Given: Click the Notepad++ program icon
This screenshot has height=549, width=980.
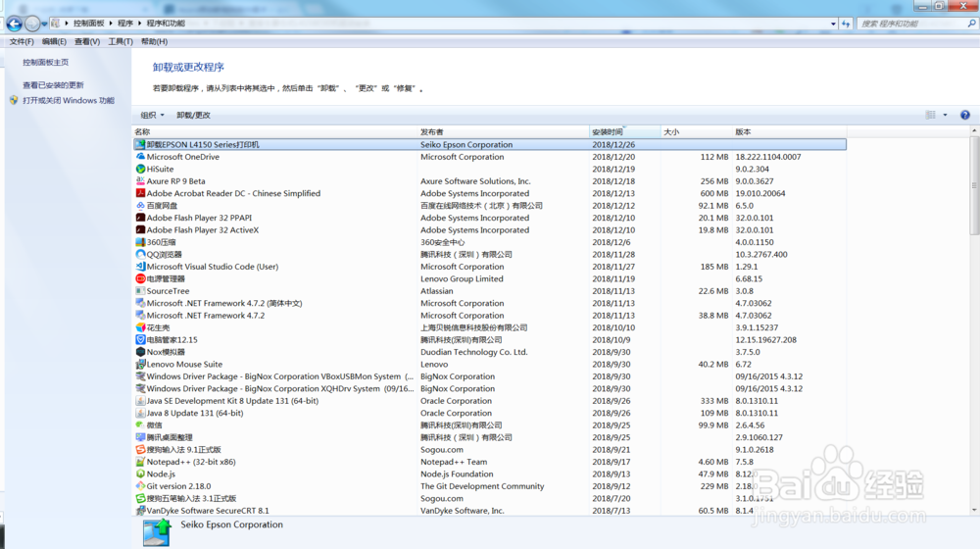Looking at the screenshot, I should [140, 462].
